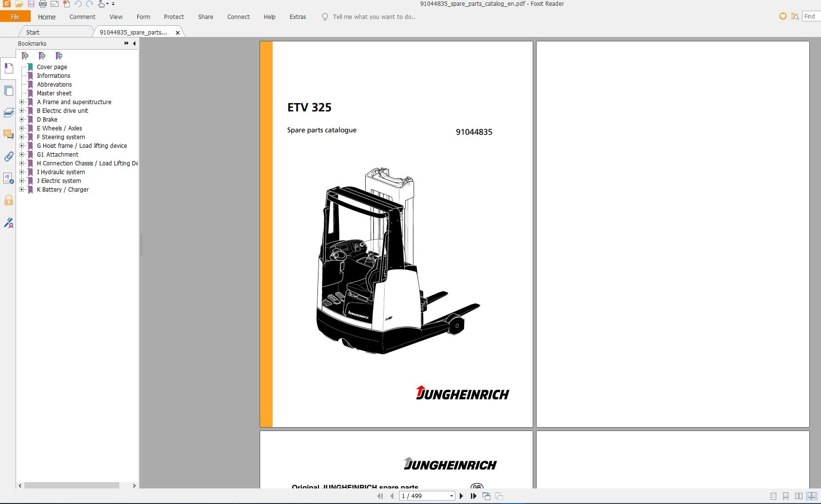The height and width of the screenshot is (504, 821).
Task: Go to the next page arrow
Action: pyautogui.click(x=462, y=496)
